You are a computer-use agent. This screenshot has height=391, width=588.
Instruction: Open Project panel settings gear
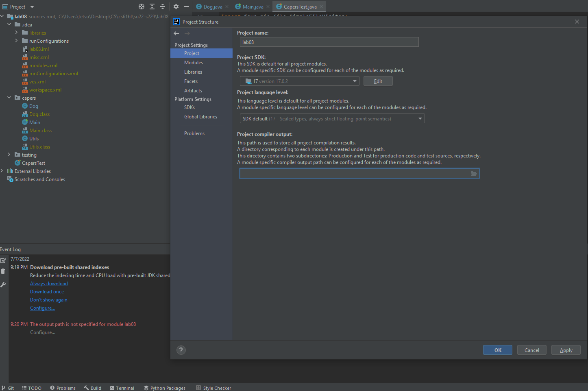[176, 7]
